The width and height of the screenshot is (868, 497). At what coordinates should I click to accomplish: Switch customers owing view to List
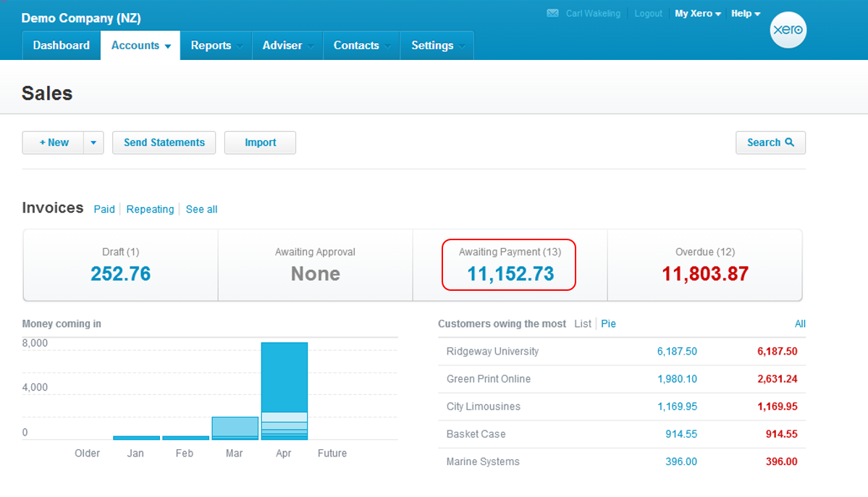(x=582, y=324)
